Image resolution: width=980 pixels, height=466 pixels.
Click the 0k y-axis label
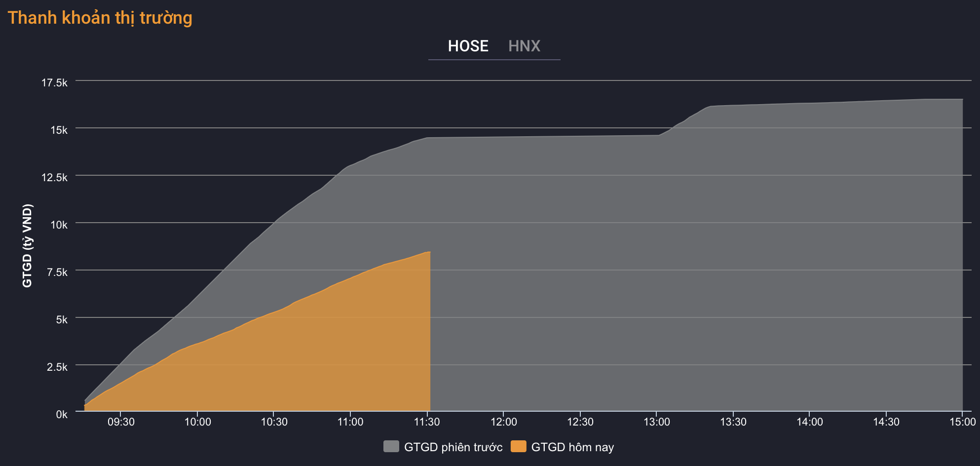62,415
